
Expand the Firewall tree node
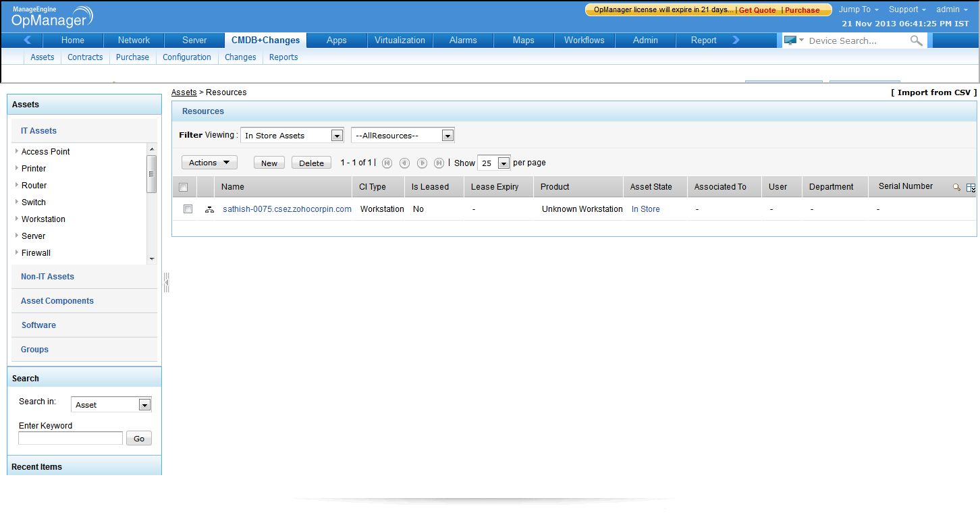click(17, 252)
